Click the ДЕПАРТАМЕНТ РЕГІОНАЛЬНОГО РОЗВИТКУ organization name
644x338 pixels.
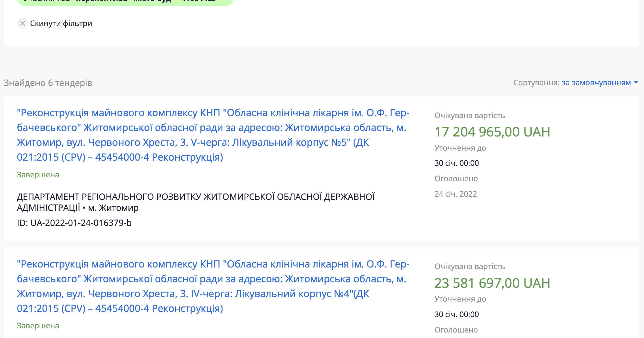pyautogui.click(x=196, y=202)
